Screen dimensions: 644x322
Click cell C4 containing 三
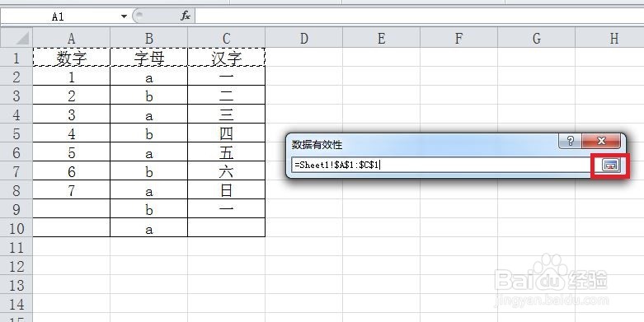pyautogui.click(x=226, y=114)
